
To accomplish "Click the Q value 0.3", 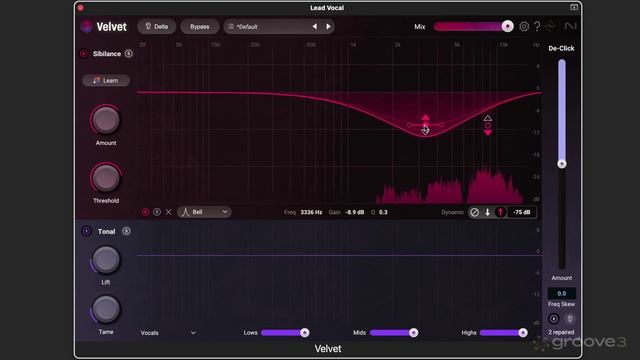I will click(x=383, y=212).
